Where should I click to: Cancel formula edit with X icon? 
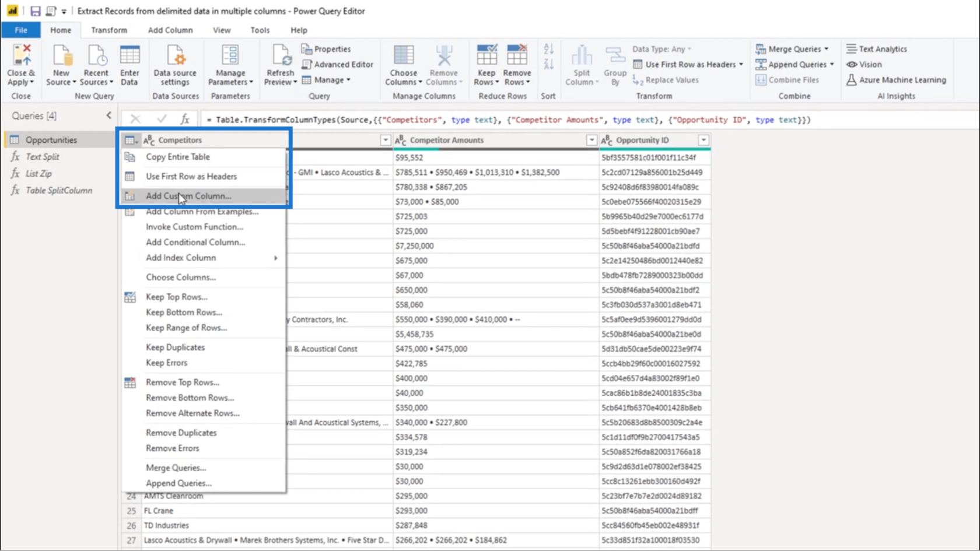[135, 120]
